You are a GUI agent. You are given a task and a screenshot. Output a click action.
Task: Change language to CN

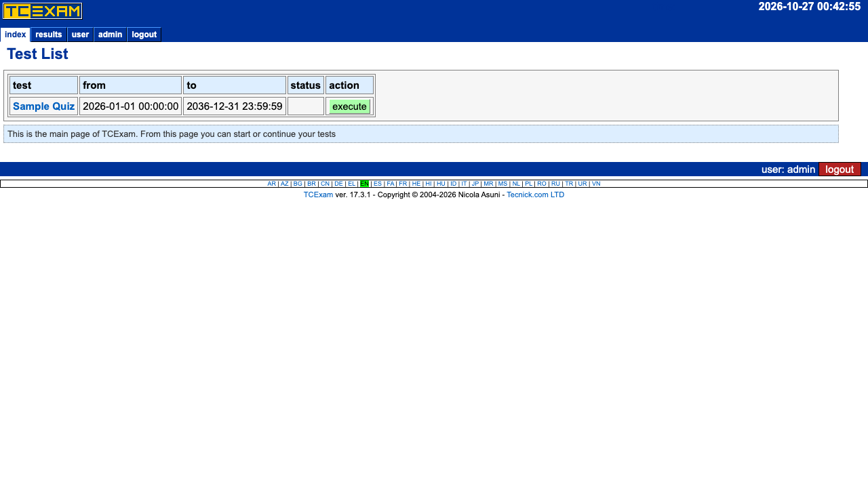[x=325, y=184]
